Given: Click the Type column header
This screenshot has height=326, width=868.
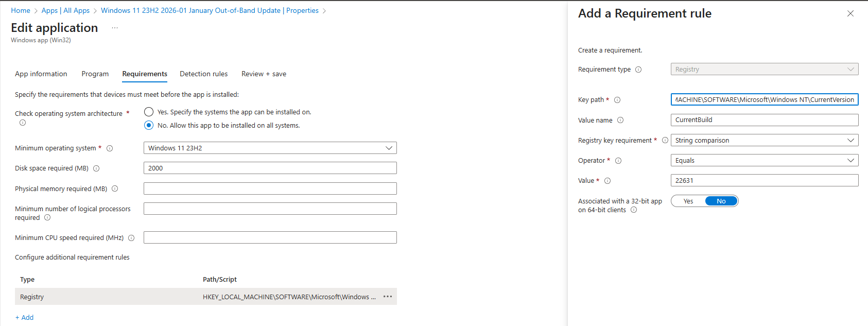Looking at the screenshot, I should point(27,280).
